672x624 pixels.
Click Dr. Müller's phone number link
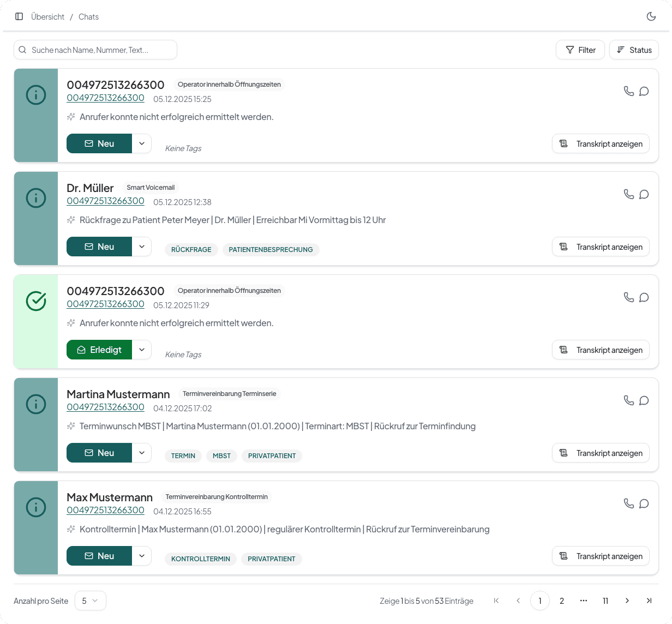click(105, 201)
